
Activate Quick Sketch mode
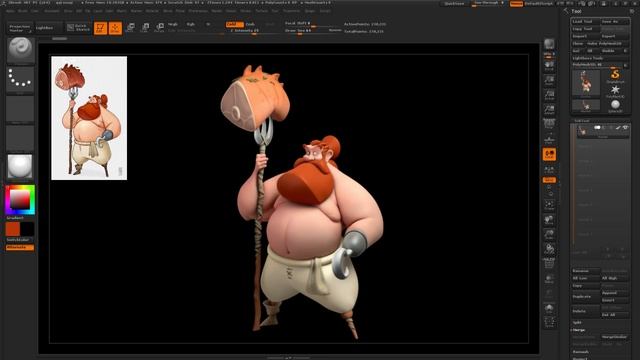tap(78, 28)
